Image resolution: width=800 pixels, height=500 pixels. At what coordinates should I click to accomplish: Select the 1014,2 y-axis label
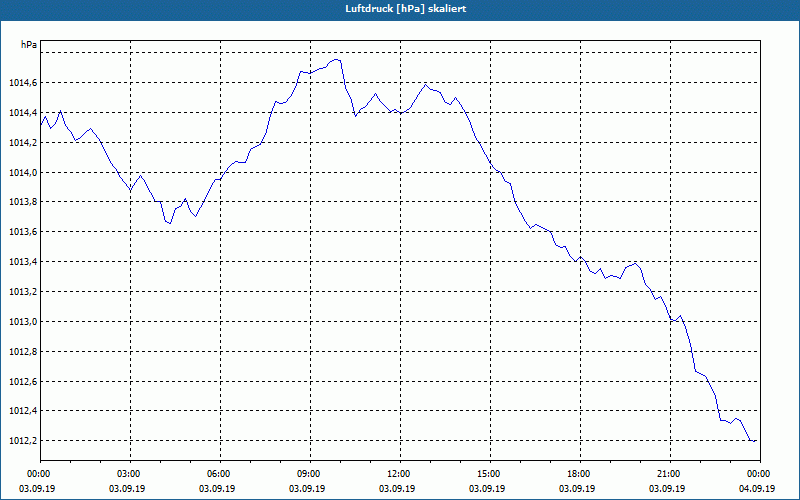[22, 143]
